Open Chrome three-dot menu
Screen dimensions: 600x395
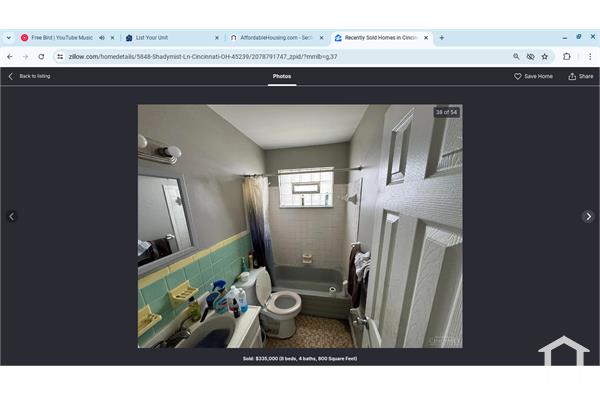590,57
